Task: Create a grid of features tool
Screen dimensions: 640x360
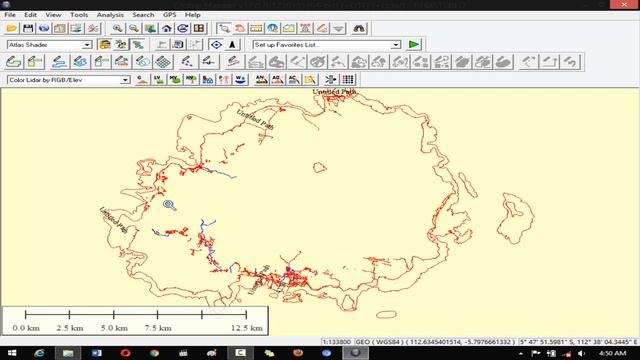Action: coord(163,62)
